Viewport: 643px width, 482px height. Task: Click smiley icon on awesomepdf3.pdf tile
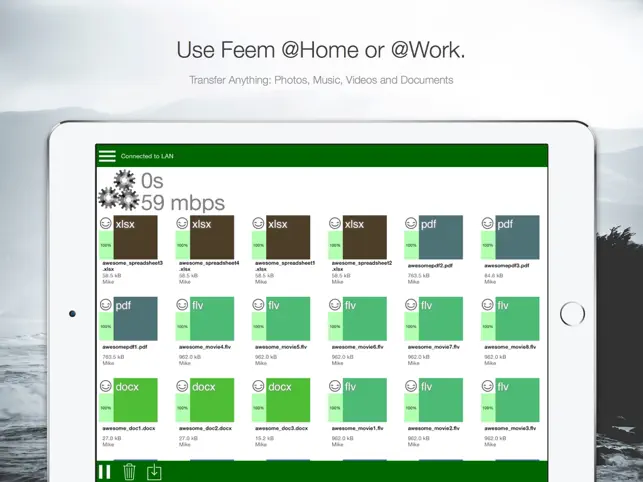coord(488,224)
